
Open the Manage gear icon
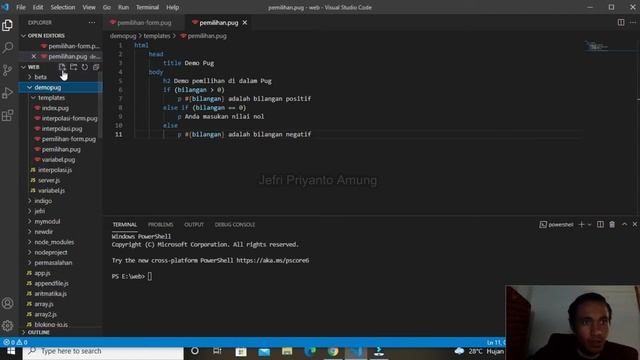coord(7,325)
